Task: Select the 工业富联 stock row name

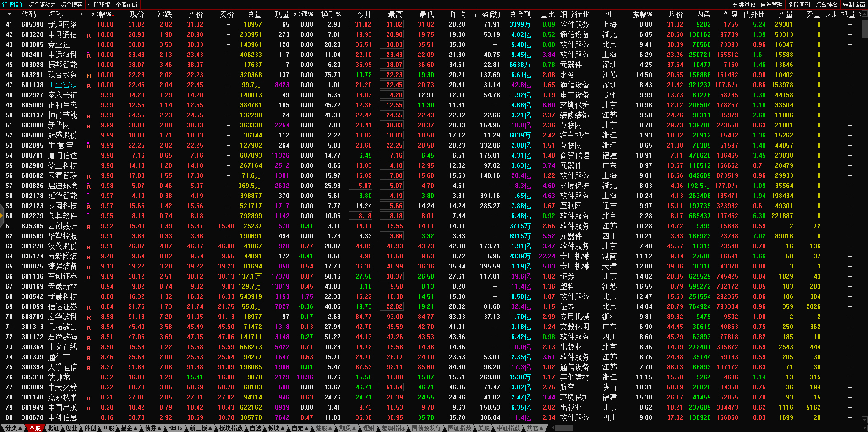Action: 63,85
